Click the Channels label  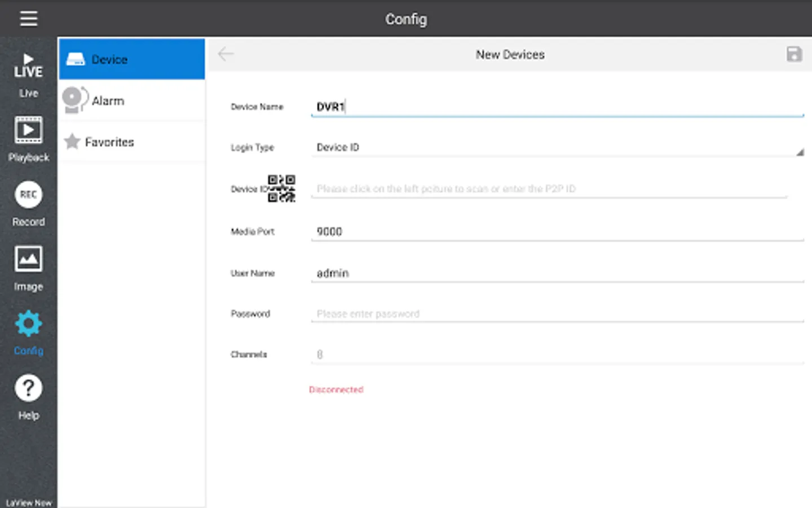(249, 354)
